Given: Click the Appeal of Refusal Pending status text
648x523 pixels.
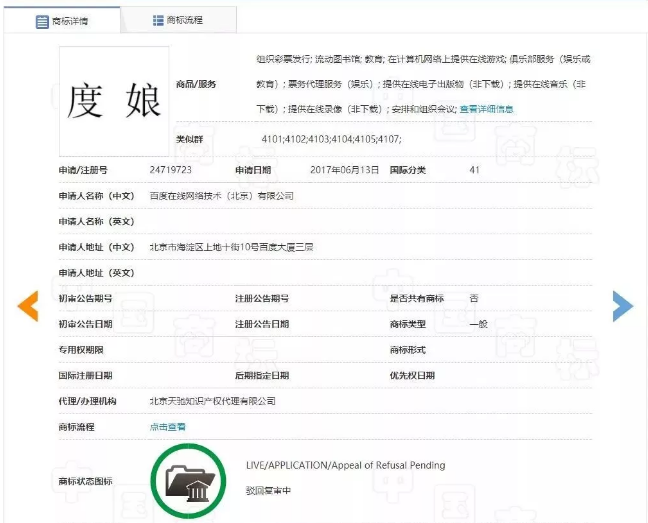Looking at the screenshot, I should (345, 465).
